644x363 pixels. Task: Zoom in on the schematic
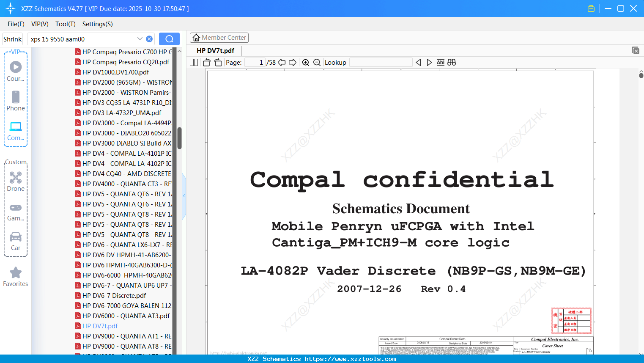click(306, 63)
